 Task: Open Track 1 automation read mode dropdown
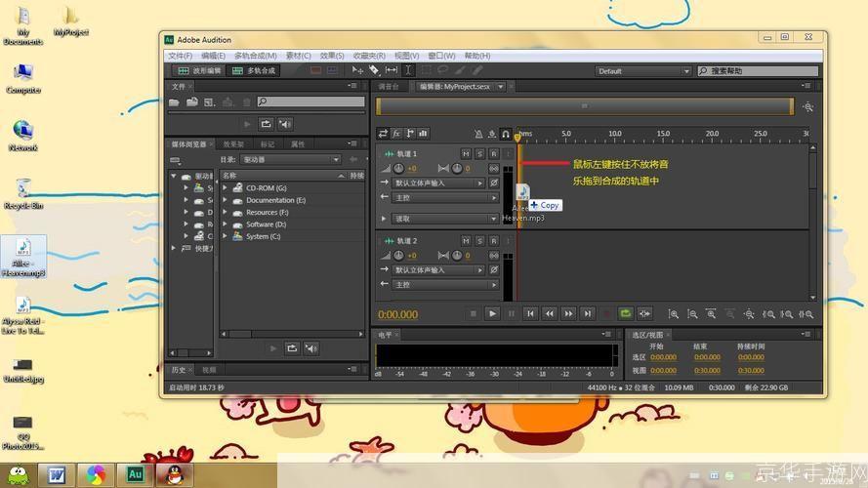point(445,219)
